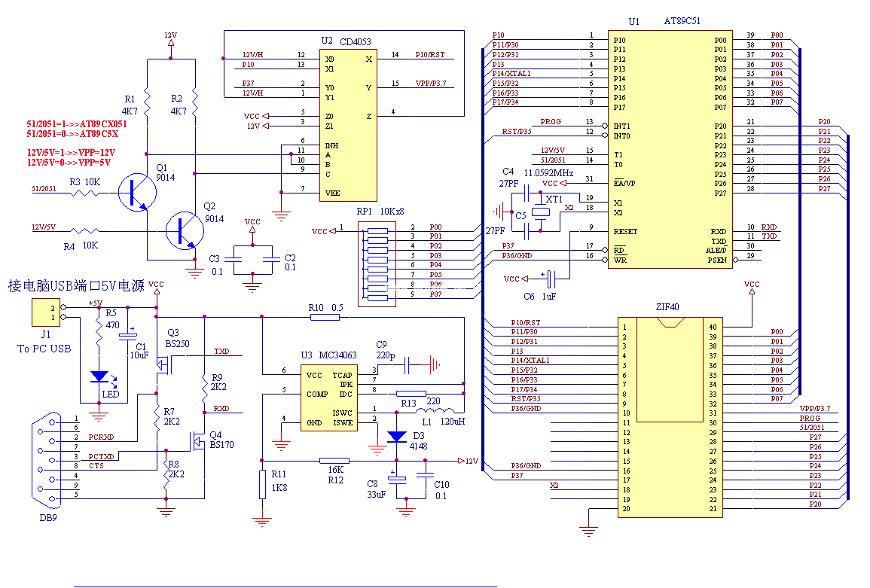Click the D3 4148 diode symbol
870x588 pixels.
[x=396, y=436]
